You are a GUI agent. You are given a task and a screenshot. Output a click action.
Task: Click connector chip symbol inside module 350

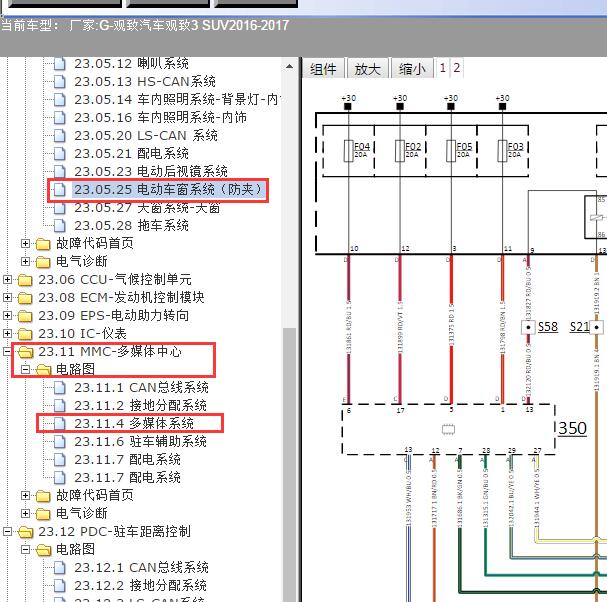click(x=448, y=429)
